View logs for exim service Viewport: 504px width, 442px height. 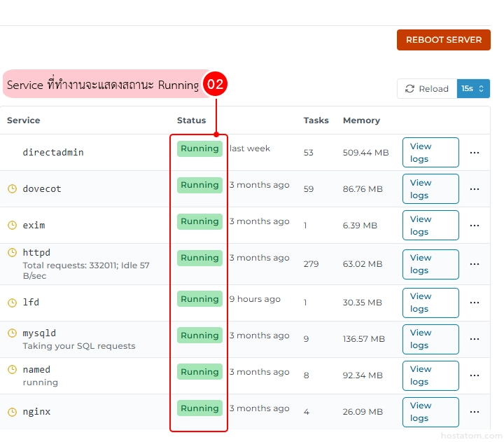(430, 225)
